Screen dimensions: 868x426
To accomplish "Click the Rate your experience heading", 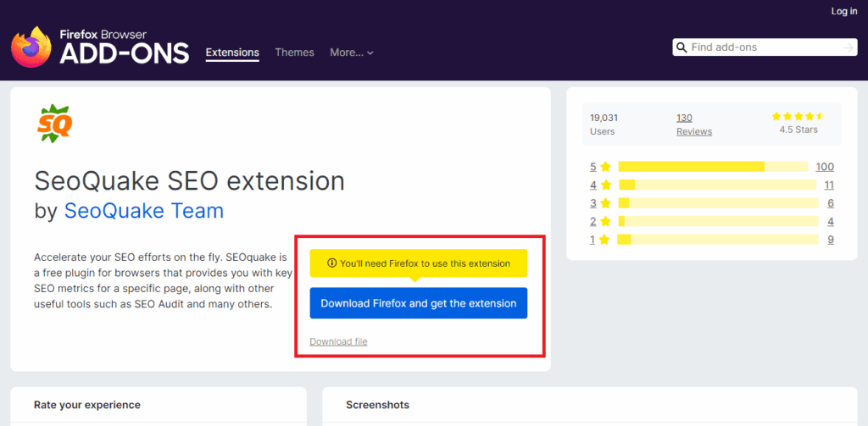I will click(87, 405).
